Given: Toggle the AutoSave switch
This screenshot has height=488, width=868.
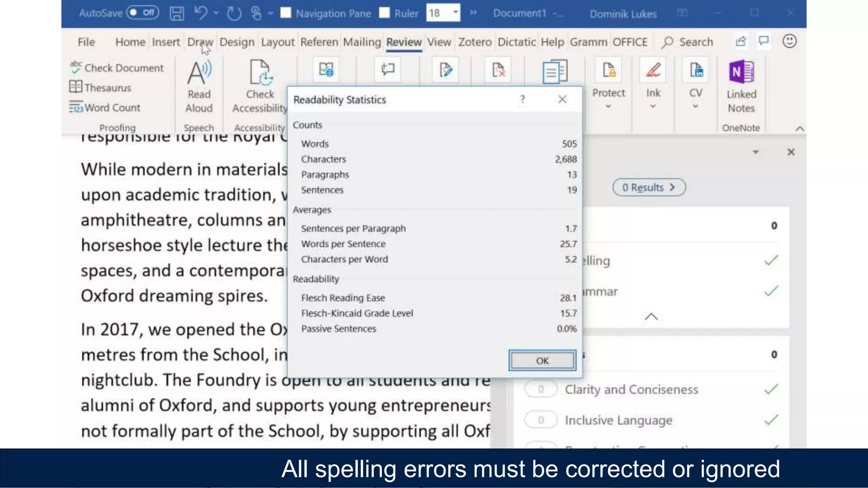Looking at the screenshot, I should [x=142, y=13].
